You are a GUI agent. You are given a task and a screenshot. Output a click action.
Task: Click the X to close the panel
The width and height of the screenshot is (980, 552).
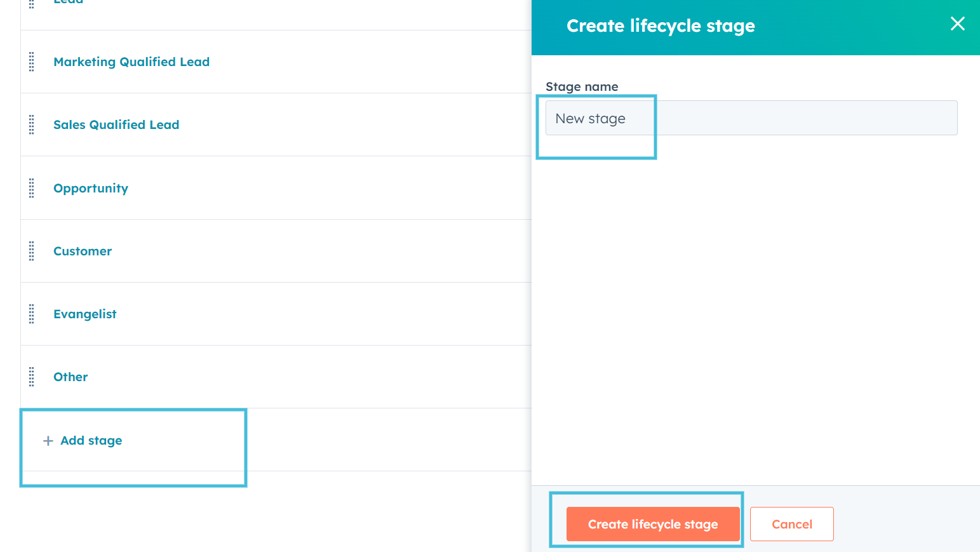pos(957,24)
